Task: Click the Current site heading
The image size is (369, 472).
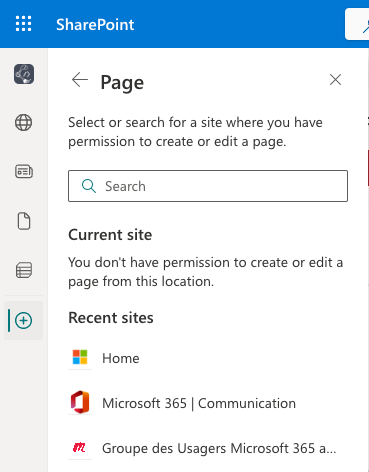Action: point(110,235)
